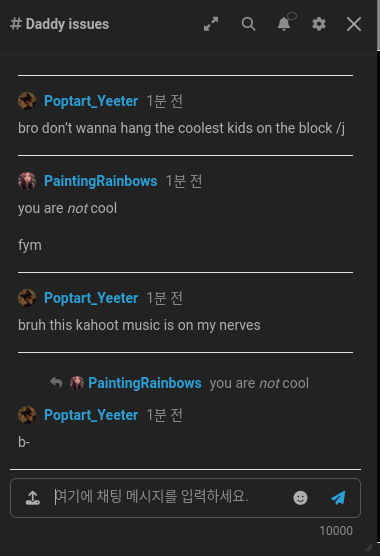380x556 pixels.
Task: Click the vertical scrollbar thumb
Action: [378, 25]
